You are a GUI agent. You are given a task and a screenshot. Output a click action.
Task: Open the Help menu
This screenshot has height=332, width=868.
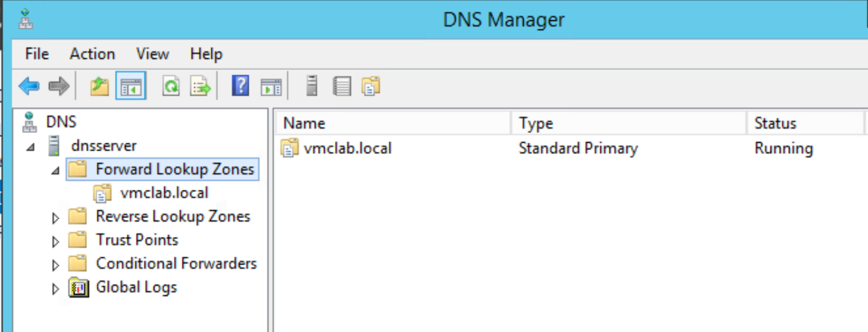[206, 55]
